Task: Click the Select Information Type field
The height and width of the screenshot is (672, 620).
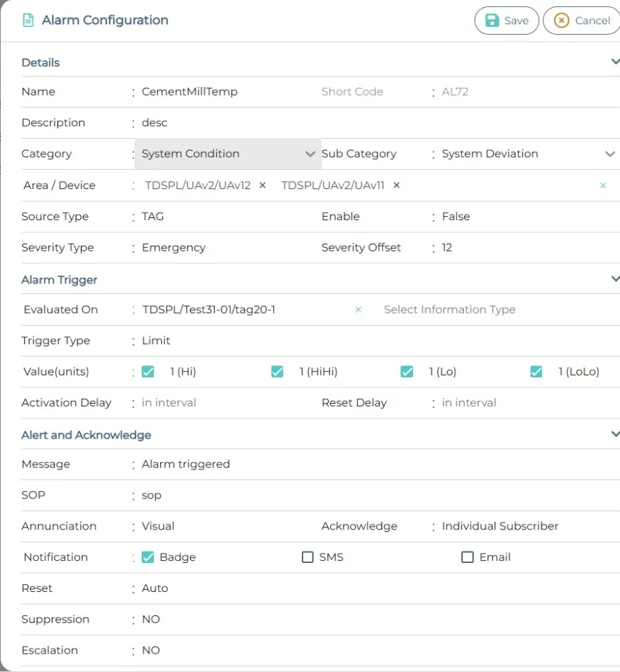Action: pos(449,310)
